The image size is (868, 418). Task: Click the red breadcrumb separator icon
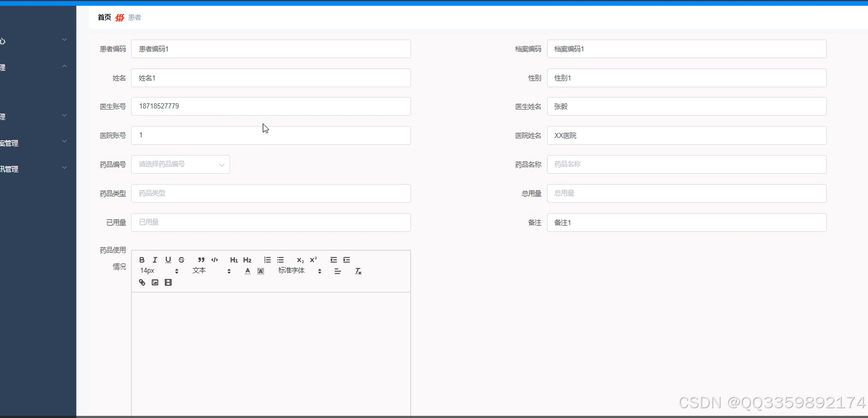click(x=120, y=18)
